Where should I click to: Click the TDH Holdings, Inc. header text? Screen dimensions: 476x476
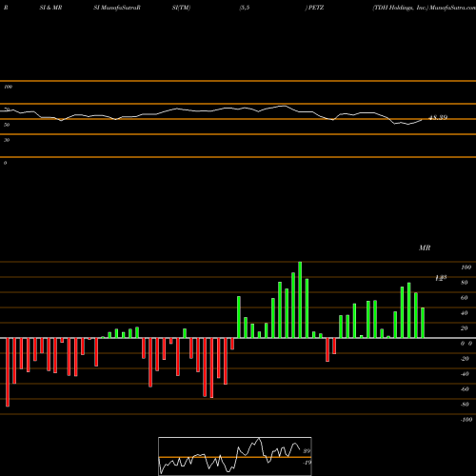[401, 8]
